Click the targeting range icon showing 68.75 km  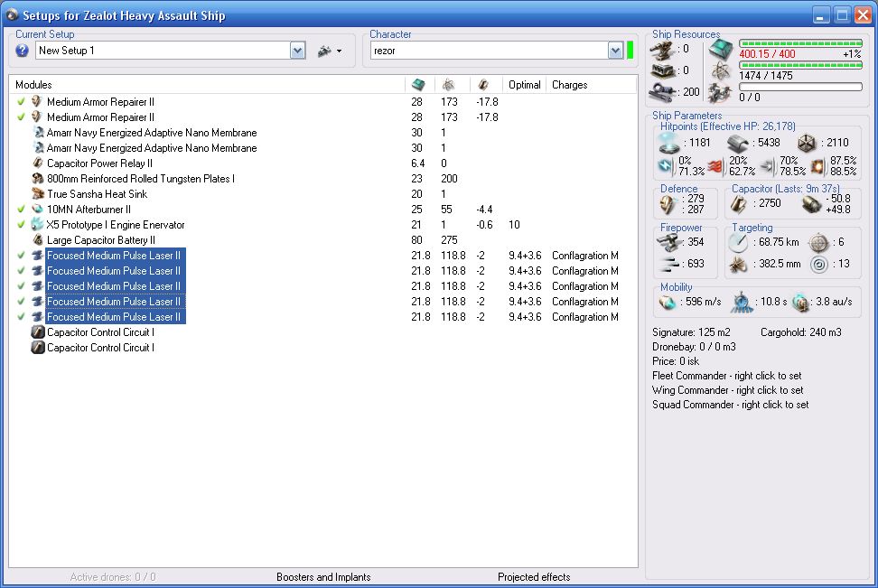coord(738,242)
